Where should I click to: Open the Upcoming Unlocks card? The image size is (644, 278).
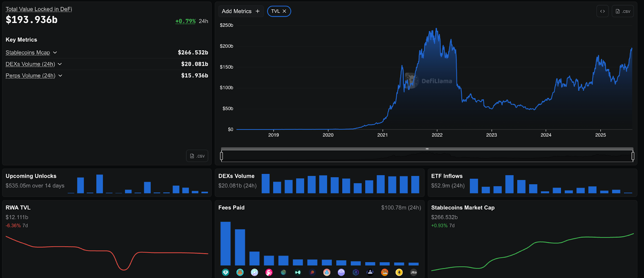(x=31, y=176)
